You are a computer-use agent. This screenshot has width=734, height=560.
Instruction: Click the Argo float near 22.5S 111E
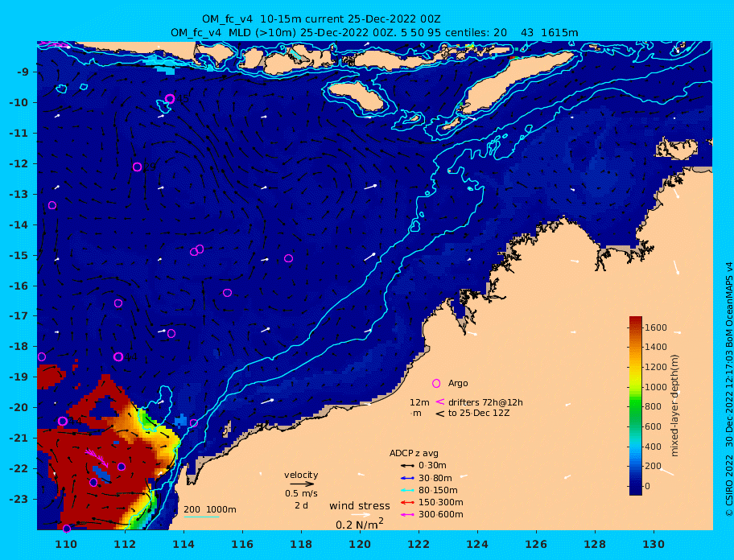93,482
